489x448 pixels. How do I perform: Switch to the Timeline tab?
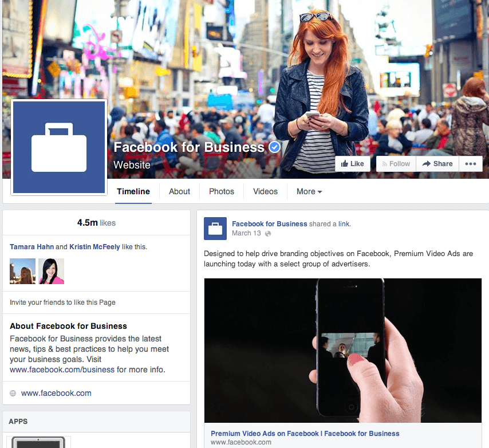pos(133,191)
